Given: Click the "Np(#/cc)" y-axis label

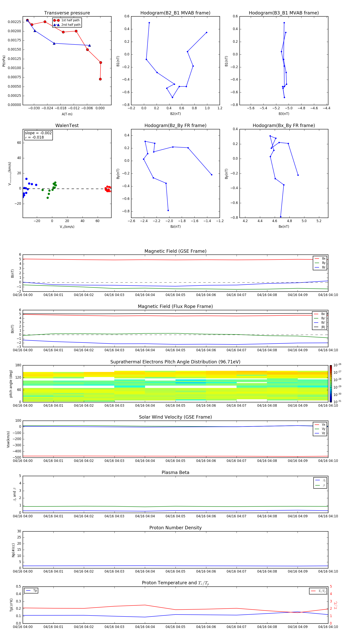Looking at the screenshot, I should [x=13, y=550].
